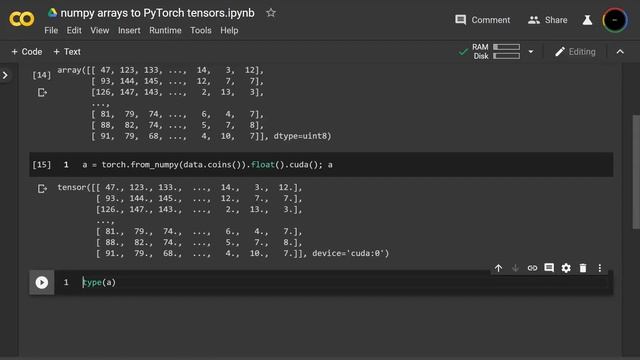Open the File menu
Viewport: 640px width, 360px height.
pos(51,31)
